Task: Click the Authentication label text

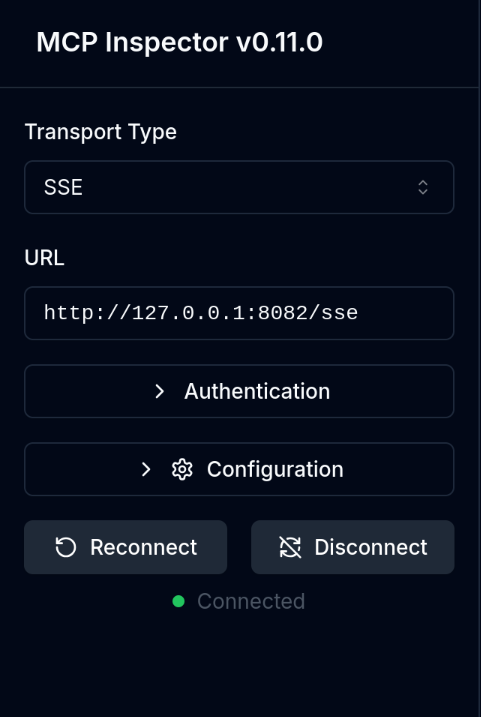Action: pos(257,391)
